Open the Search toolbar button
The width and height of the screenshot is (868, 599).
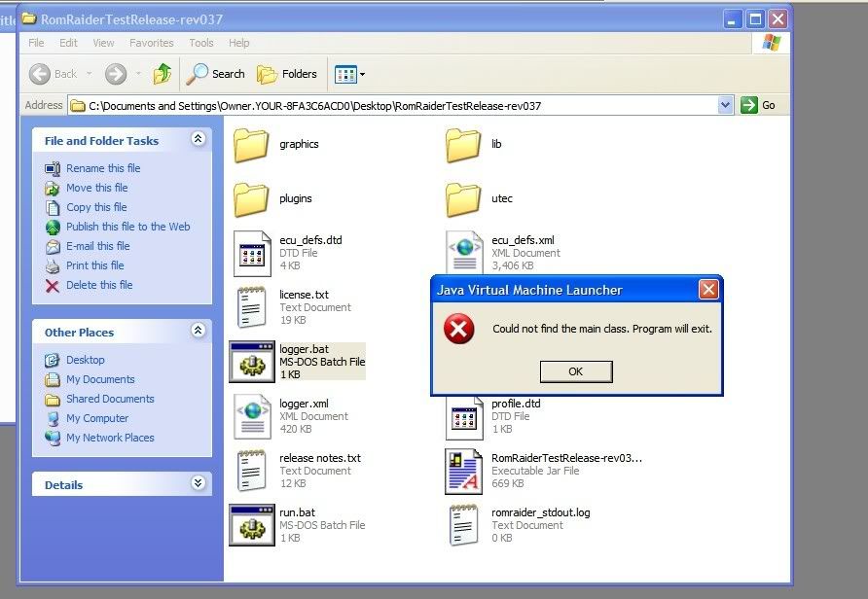click(216, 74)
